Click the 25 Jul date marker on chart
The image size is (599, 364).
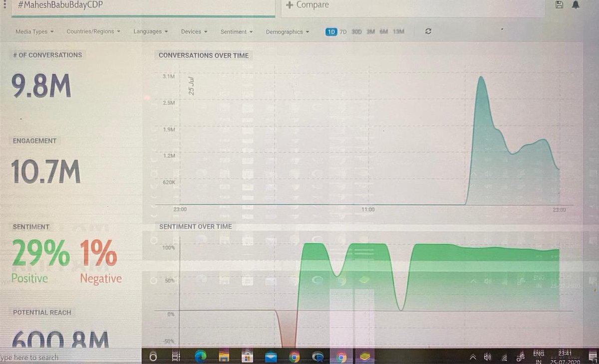[192, 86]
